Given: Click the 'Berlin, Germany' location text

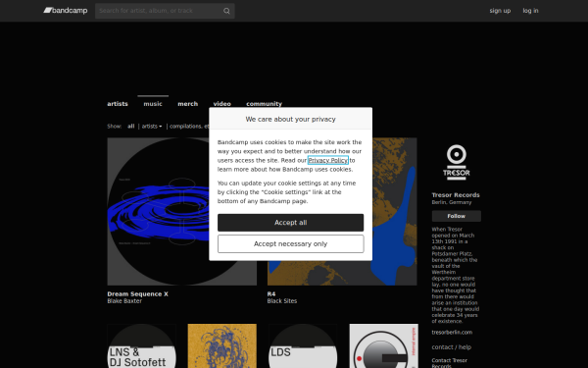Looking at the screenshot, I should coord(452,202).
